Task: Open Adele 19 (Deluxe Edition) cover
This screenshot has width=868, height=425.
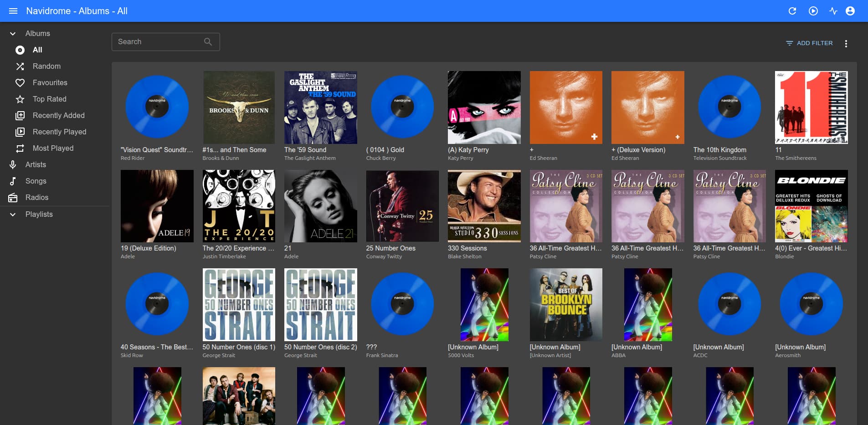Action: tap(157, 206)
